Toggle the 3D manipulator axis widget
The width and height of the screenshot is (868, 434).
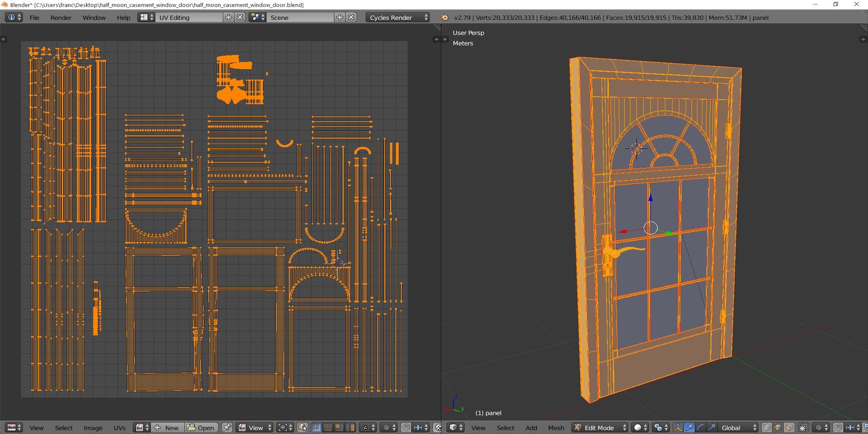click(x=678, y=428)
